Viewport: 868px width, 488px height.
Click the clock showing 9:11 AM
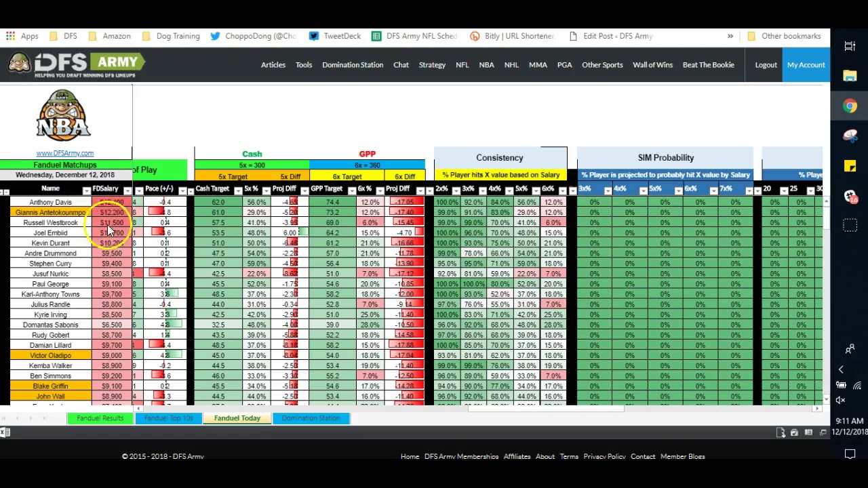pyautogui.click(x=849, y=422)
